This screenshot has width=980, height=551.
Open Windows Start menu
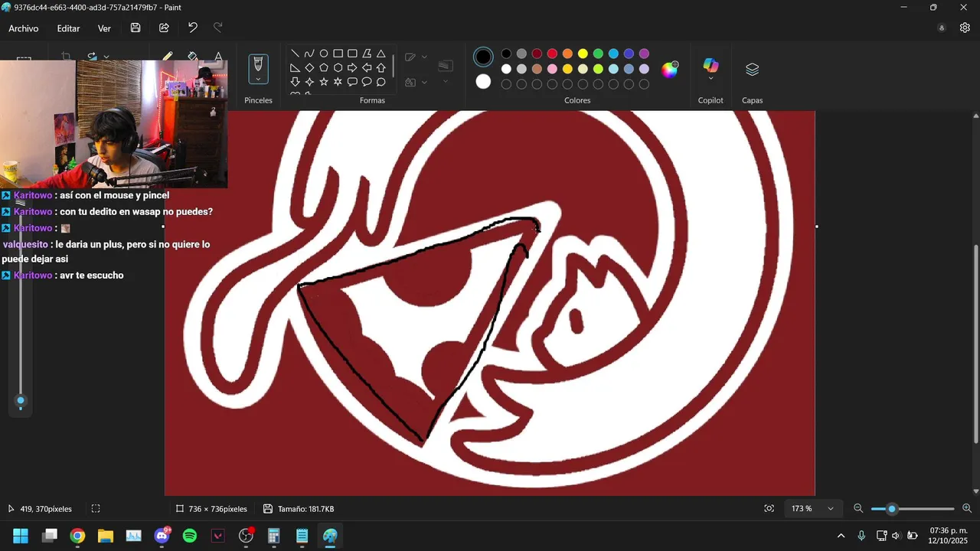click(21, 536)
